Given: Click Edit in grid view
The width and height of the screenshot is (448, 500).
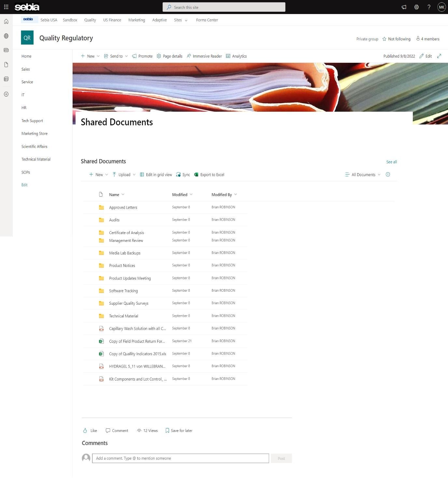Looking at the screenshot, I should pyautogui.click(x=156, y=175).
